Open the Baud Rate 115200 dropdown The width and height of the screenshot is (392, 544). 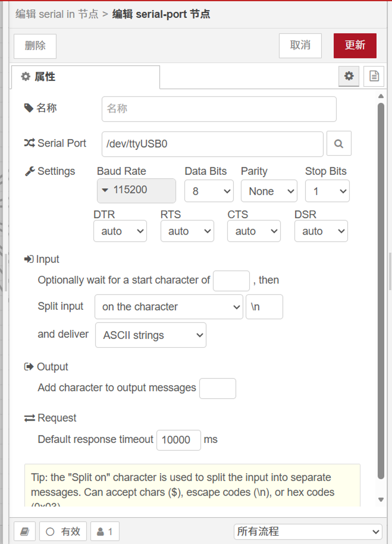[x=136, y=190]
